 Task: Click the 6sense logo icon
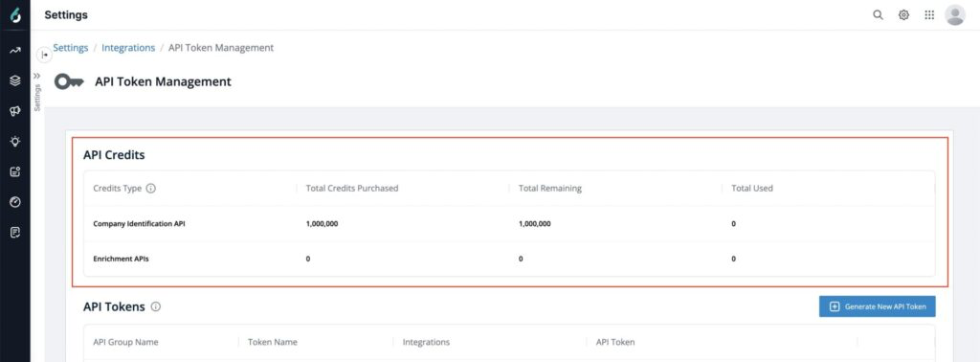click(x=15, y=15)
